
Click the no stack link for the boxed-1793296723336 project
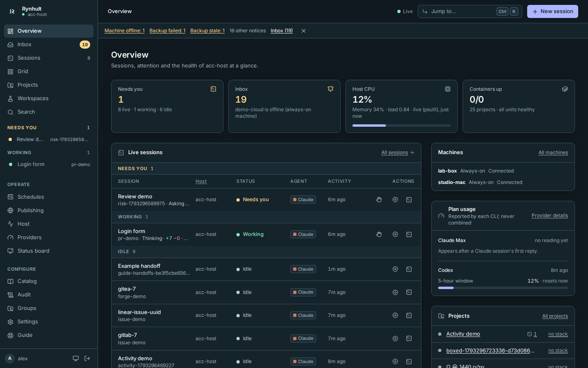(558, 350)
